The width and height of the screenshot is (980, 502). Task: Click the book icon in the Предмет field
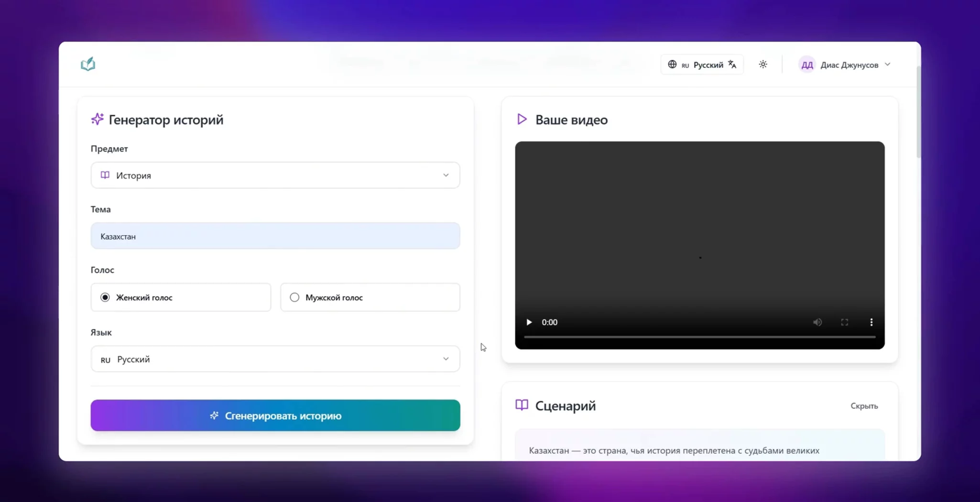click(105, 175)
